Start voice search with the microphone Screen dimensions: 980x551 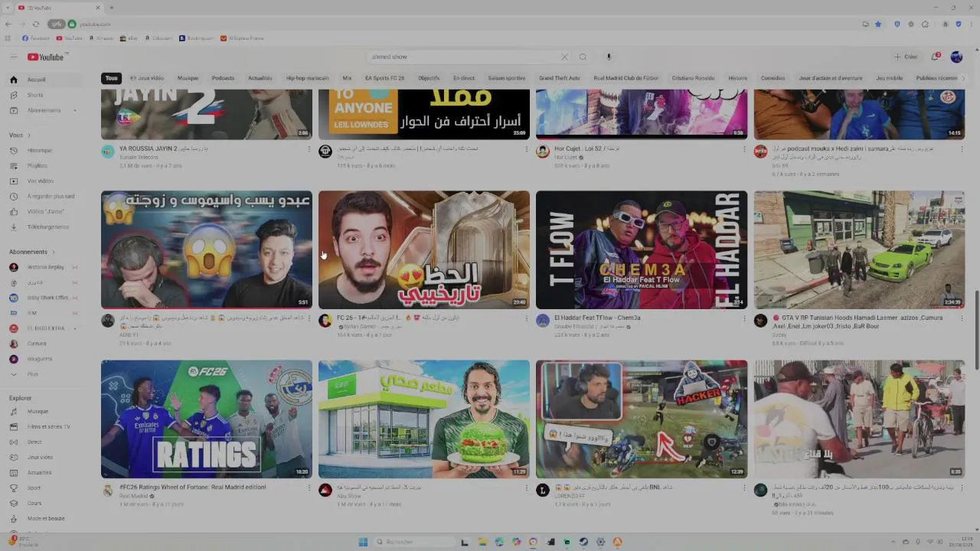tap(609, 57)
